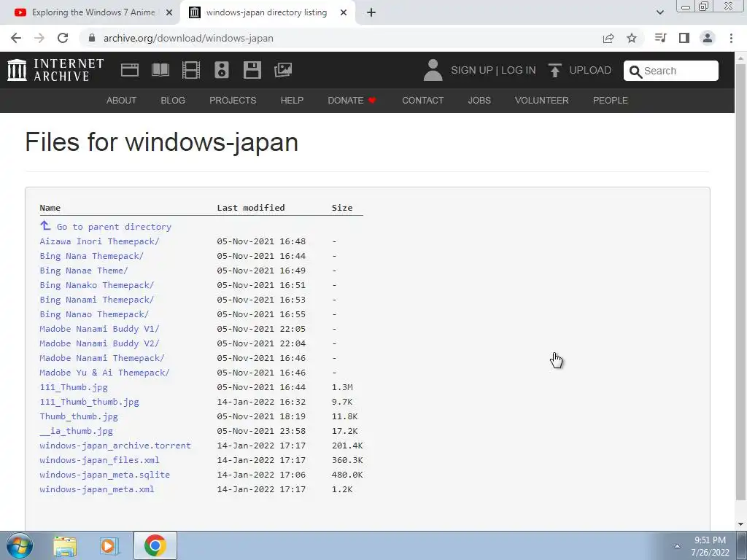Select the windows-japan directory listing tab
Screen dimensions: 747x560
pos(267,12)
